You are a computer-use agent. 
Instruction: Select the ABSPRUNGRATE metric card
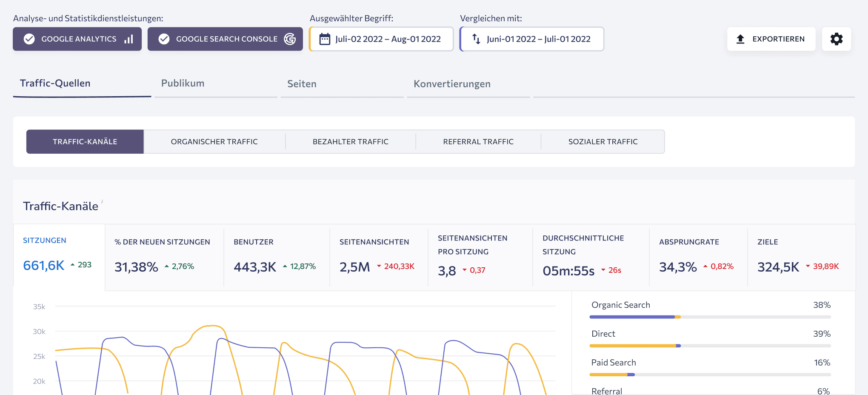[x=699, y=258]
